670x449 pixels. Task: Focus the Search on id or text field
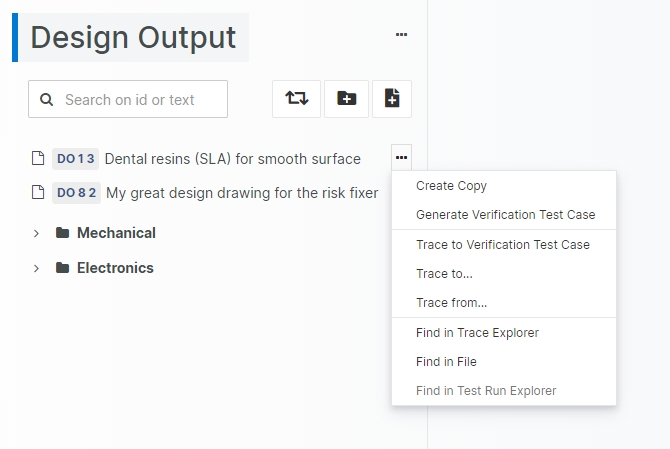tap(140, 100)
